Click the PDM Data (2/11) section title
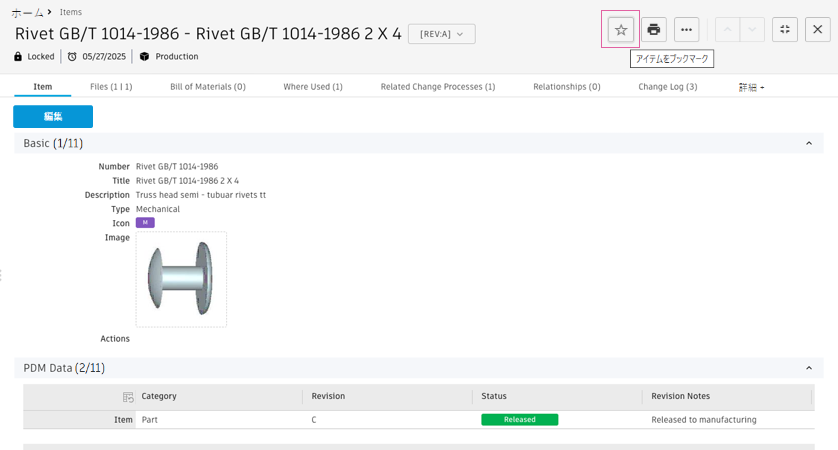 [64, 368]
